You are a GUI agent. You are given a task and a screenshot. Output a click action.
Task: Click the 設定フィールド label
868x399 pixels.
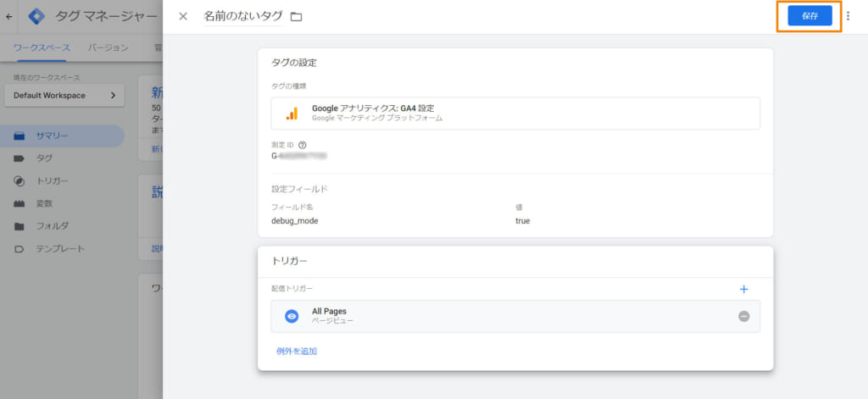tap(299, 189)
